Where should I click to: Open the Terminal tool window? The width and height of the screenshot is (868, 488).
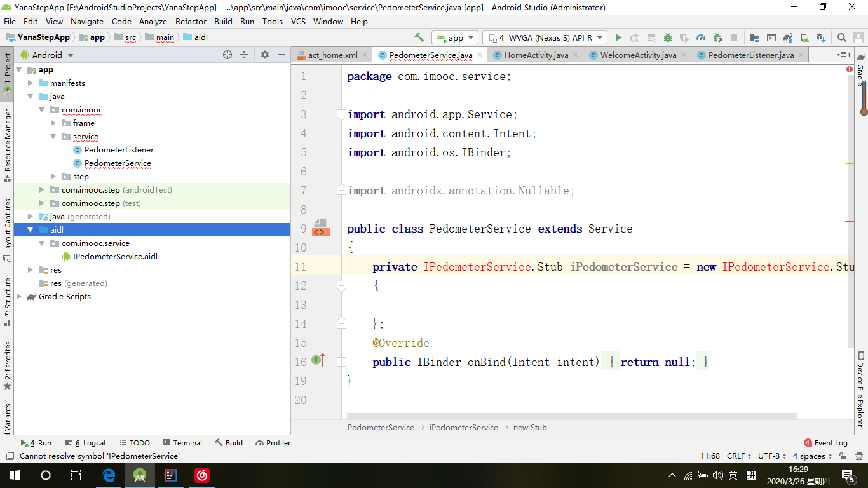pyautogui.click(x=182, y=443)
